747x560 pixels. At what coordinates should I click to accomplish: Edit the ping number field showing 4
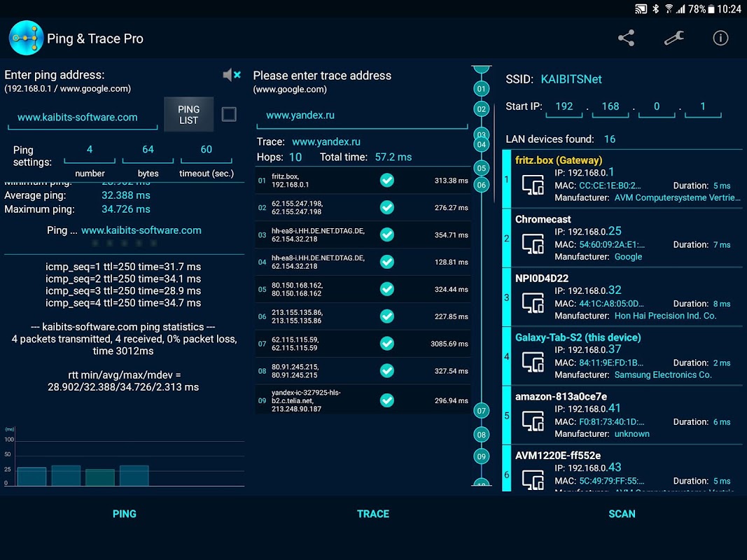(90, 150)
